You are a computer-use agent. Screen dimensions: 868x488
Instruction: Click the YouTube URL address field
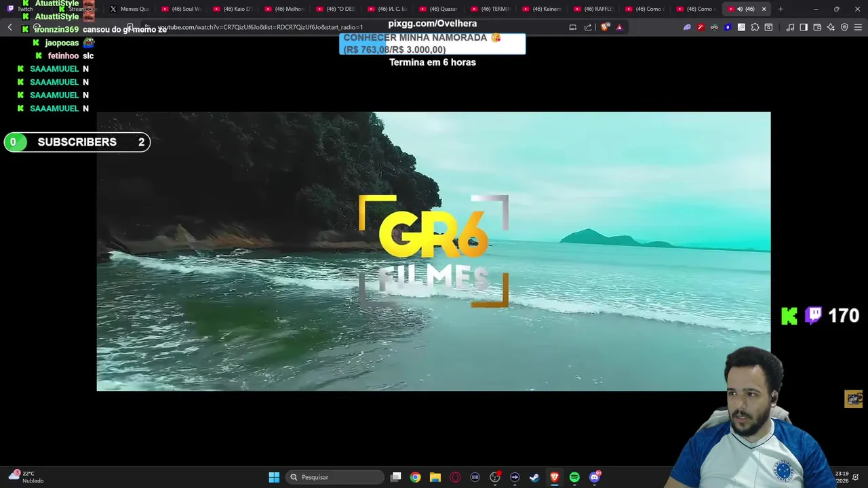353,27
